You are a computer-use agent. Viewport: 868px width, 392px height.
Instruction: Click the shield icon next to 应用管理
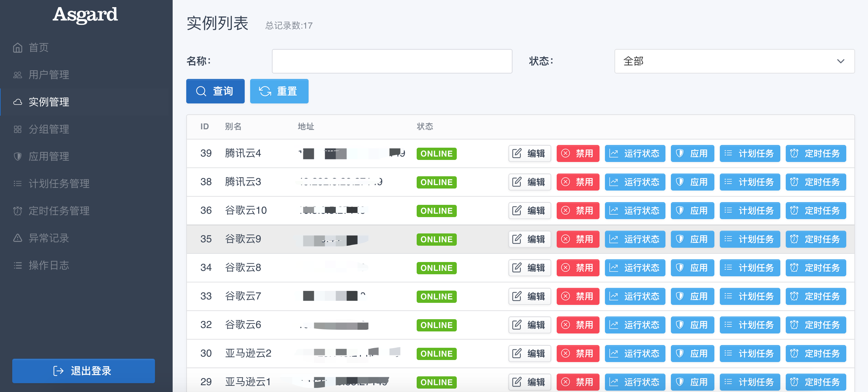pos(18,157)
